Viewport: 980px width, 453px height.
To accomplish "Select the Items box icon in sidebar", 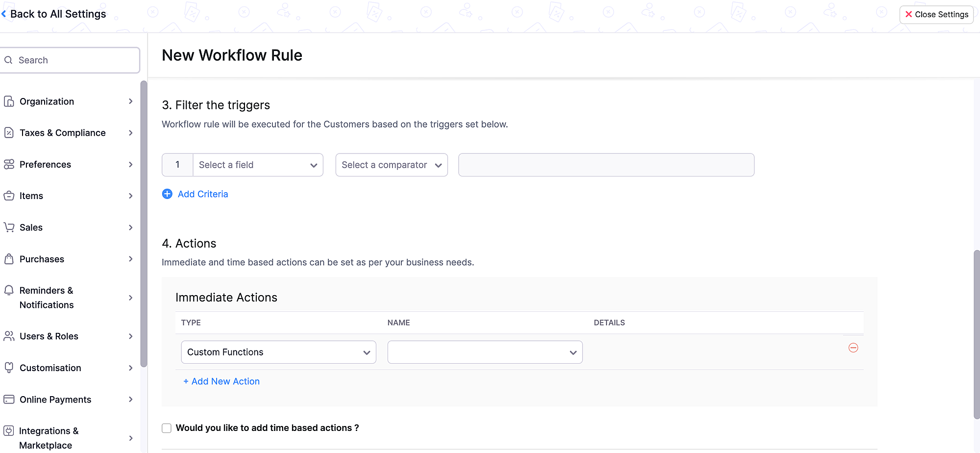I will pos(9,196).
